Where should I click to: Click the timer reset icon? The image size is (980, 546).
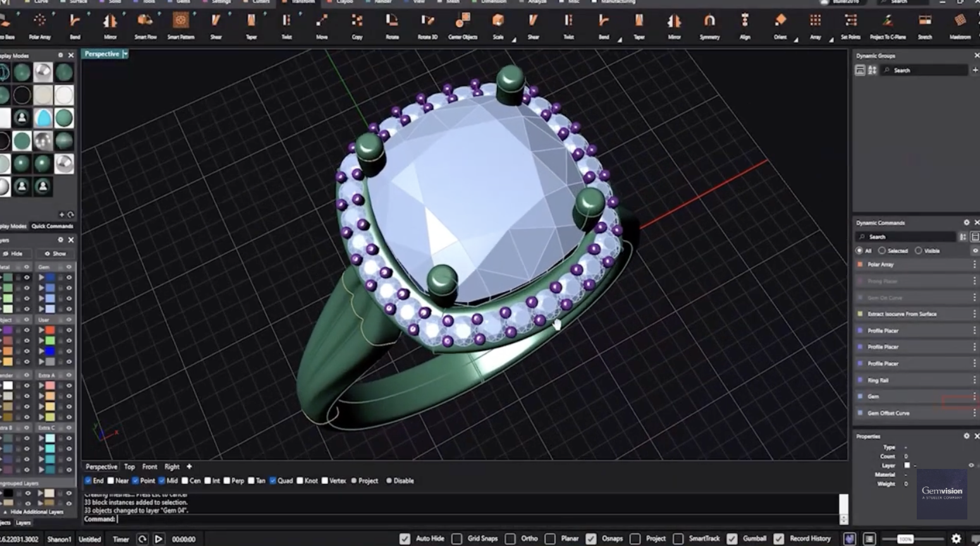pos(142,539)
